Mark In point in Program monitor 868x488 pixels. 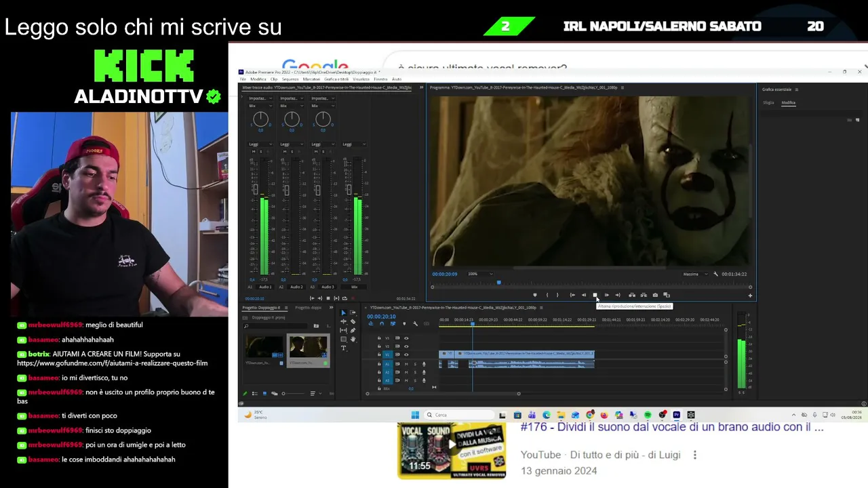pyautogui.click(x=547, y=295)
